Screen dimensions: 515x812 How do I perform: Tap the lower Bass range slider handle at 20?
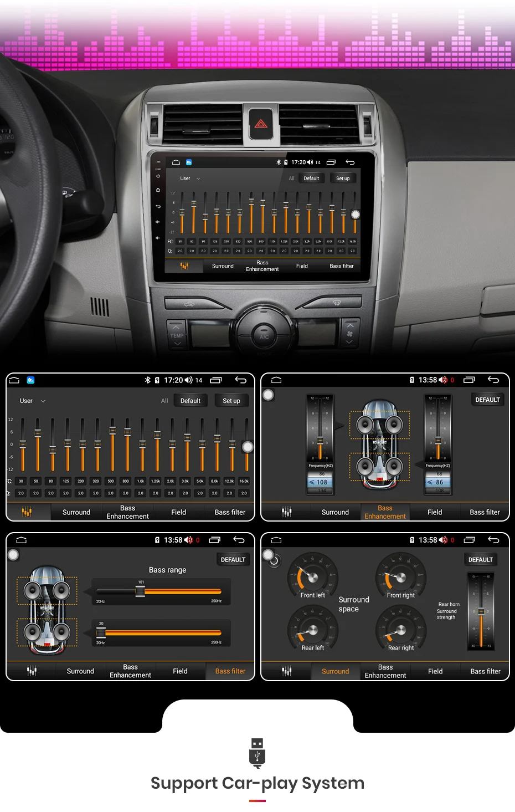pyautogui.click(x=101, y=632)
